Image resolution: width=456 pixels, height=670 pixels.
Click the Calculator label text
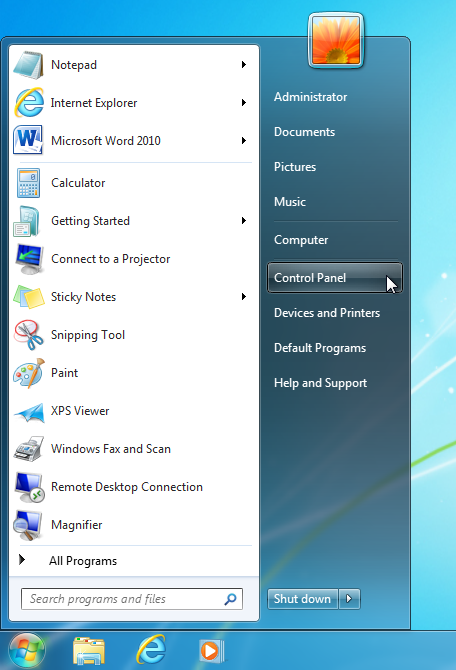pos(78,183)
